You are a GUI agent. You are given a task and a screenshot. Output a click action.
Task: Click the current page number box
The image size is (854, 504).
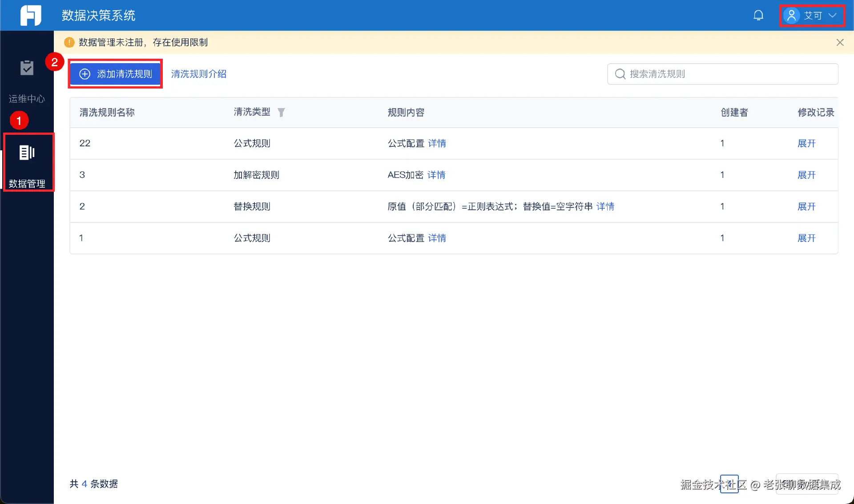tap(729, 484)
